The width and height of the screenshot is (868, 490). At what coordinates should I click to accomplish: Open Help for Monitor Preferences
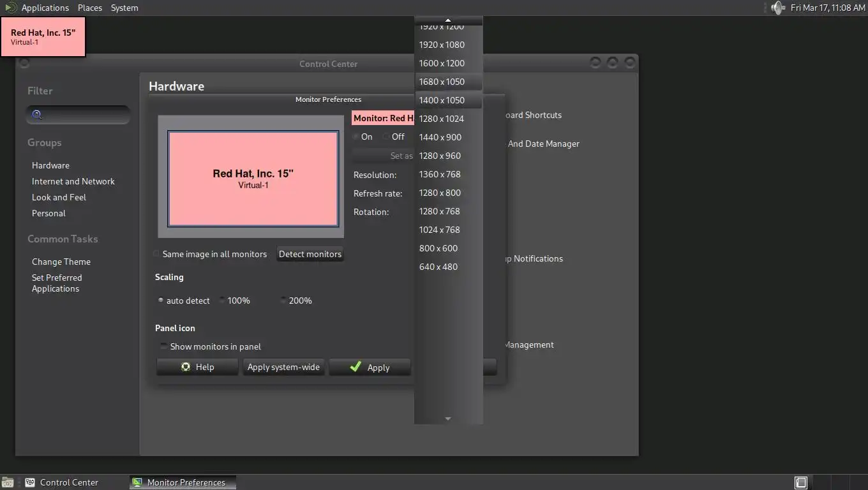click(197, 367)
